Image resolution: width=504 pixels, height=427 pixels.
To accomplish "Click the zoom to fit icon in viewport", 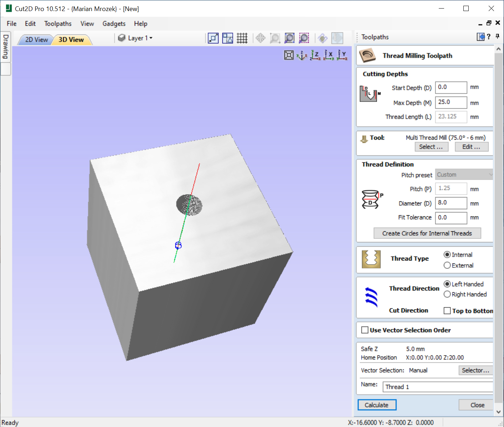I will coord(289,55).
